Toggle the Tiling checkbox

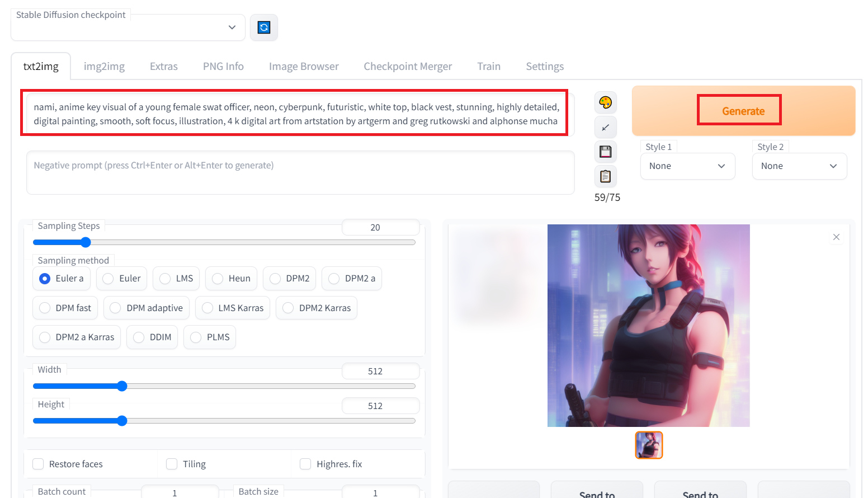point(172,464)
